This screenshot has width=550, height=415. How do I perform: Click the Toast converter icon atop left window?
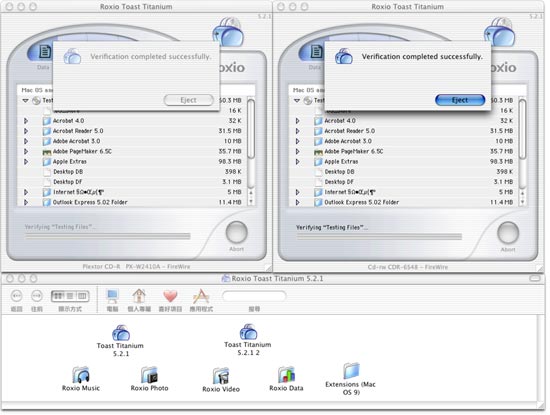[228, 32]
